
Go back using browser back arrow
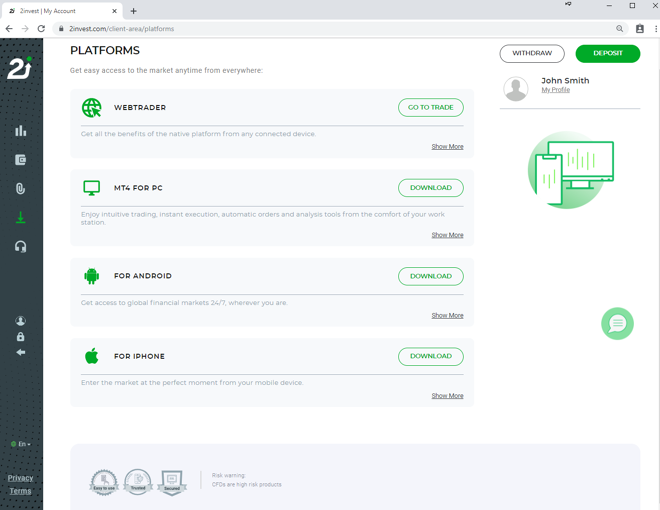pyautogui.click(x=9, y=29)
